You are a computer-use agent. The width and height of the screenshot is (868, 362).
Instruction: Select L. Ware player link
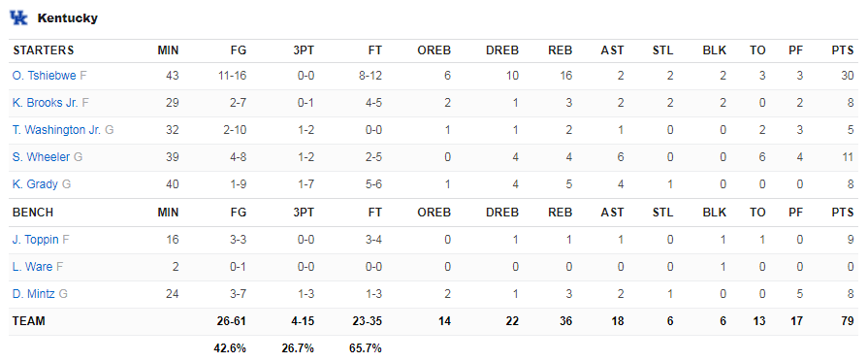(x=32, y=267)
